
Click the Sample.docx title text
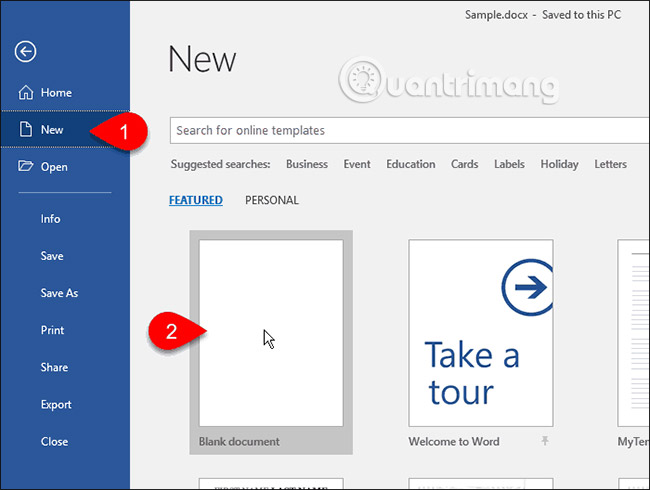pos(496,15)
